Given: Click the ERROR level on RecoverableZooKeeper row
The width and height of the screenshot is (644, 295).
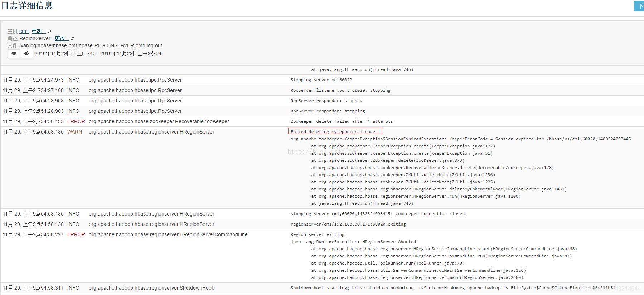Looking at the screenshot, I should (76, 122).
